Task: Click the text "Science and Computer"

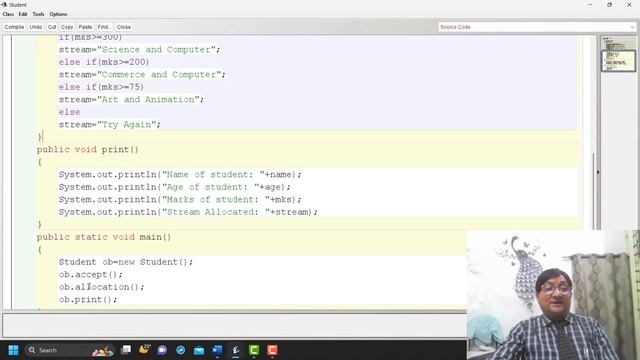Action: click(x=156, y=50)
